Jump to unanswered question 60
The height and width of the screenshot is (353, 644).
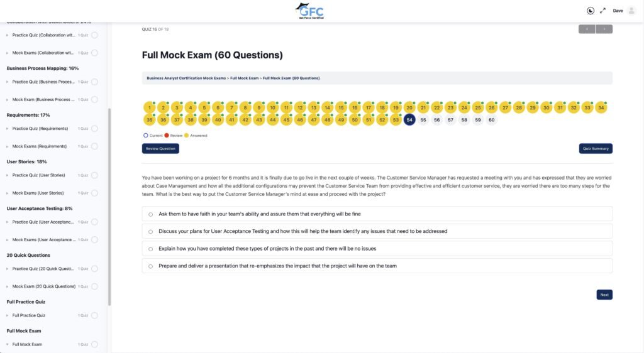492,120
